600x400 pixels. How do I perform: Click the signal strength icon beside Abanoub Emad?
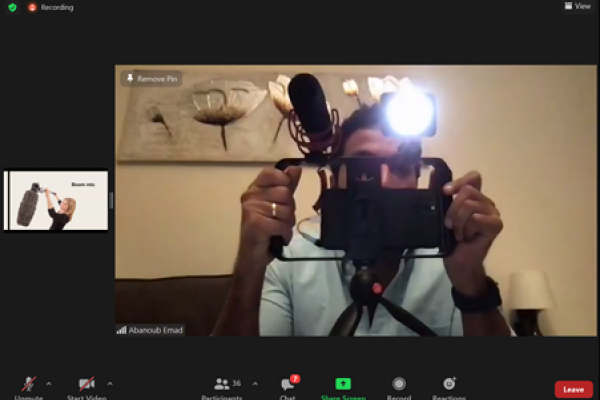click(122, 330)
